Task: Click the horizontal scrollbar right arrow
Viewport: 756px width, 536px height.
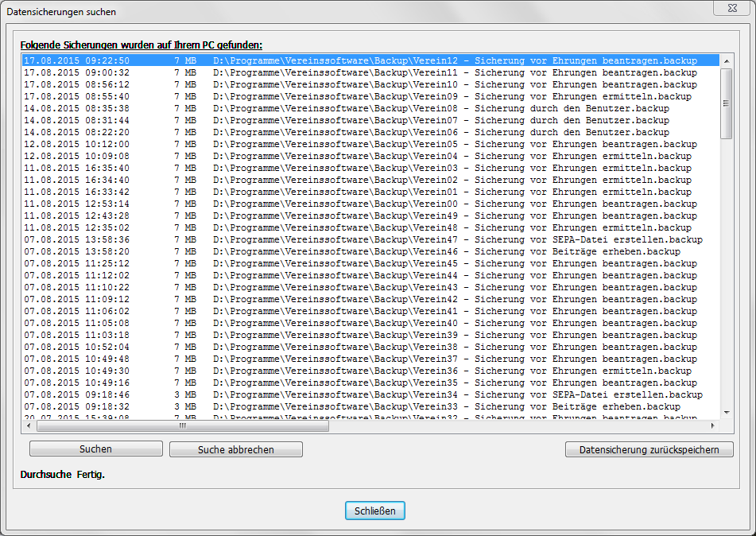Action: coord(714,425)
